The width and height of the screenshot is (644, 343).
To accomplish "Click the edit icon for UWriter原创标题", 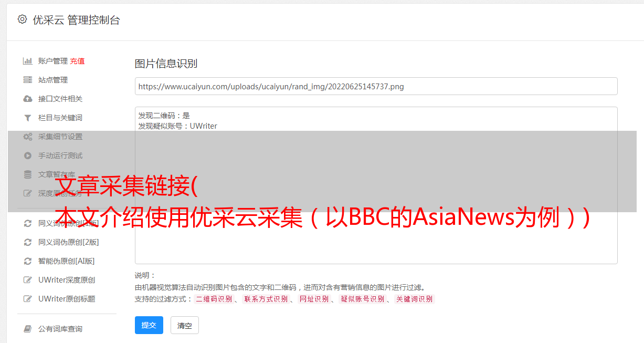I will [28, 299].
